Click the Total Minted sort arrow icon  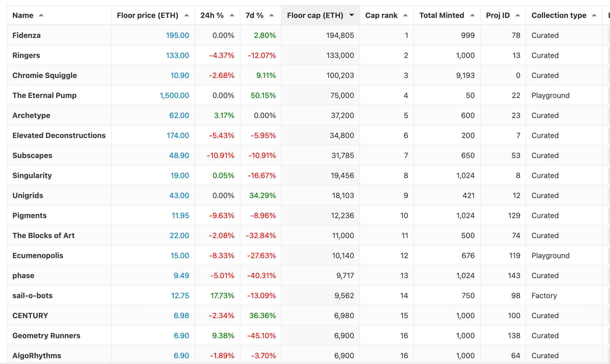pyautogui.click(x=472, y=15)
